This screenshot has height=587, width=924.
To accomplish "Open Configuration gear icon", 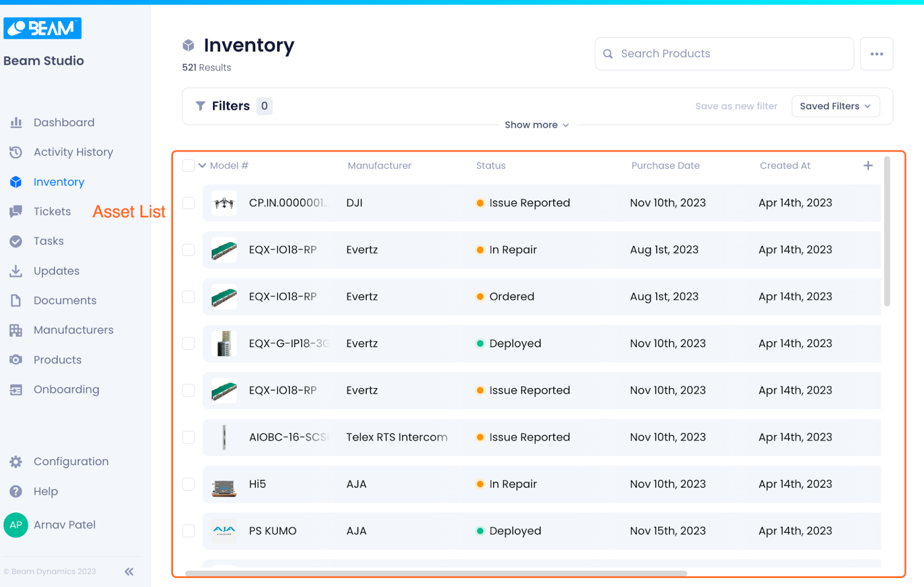I will (x=16, y=462).
